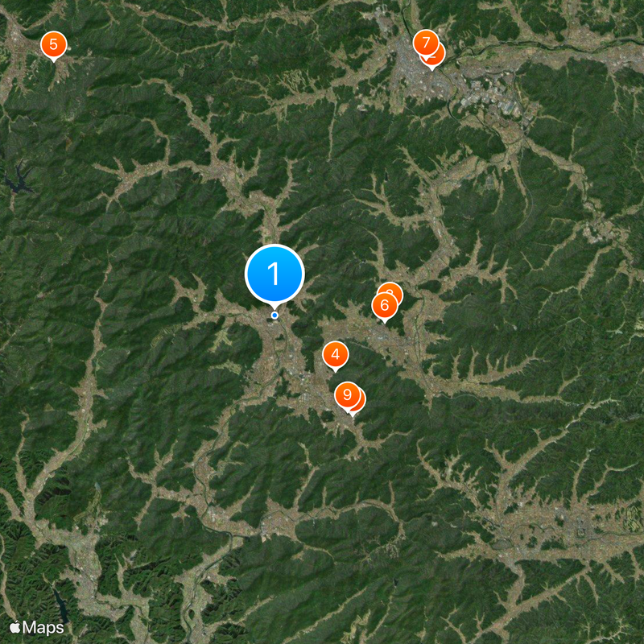Select orange pin number 7
The width and height of the screenshot is (644, 644).
coord(426,43)
